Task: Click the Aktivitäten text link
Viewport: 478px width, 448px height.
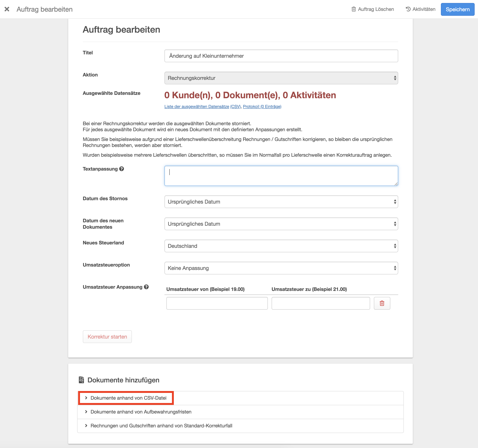Action: (x=424, y=9)
